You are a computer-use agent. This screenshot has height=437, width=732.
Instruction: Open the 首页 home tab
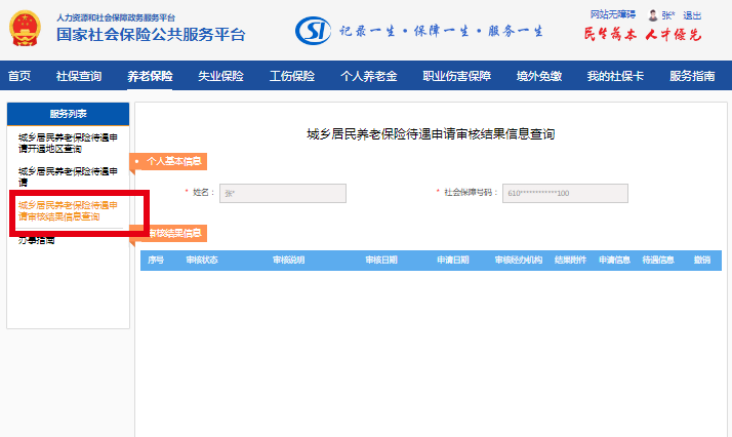[19, 76]
